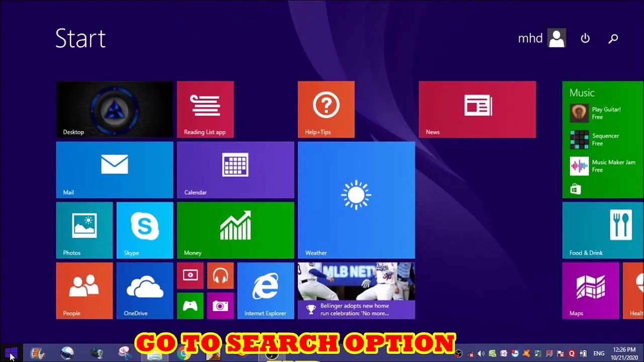
Task: Click the orange Avast tray icon
Action: pyautogui.click(x=526, y=353)
